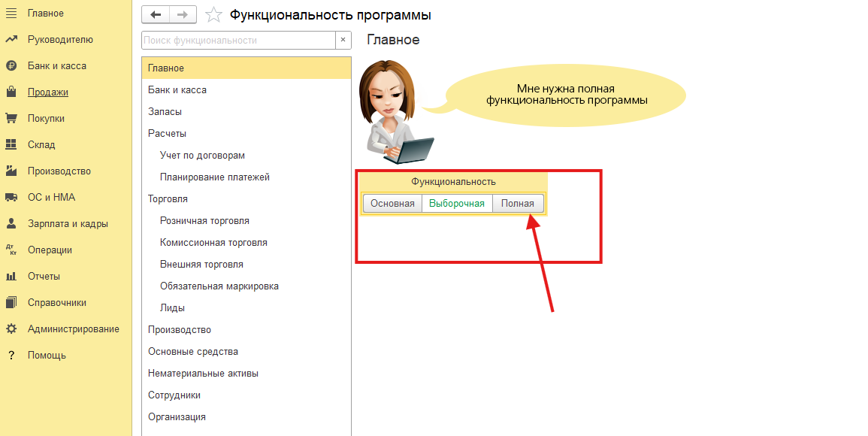Screen dimensions: 868x436
Task: Click the Производство factory icon
Action: tap(11, 171)
